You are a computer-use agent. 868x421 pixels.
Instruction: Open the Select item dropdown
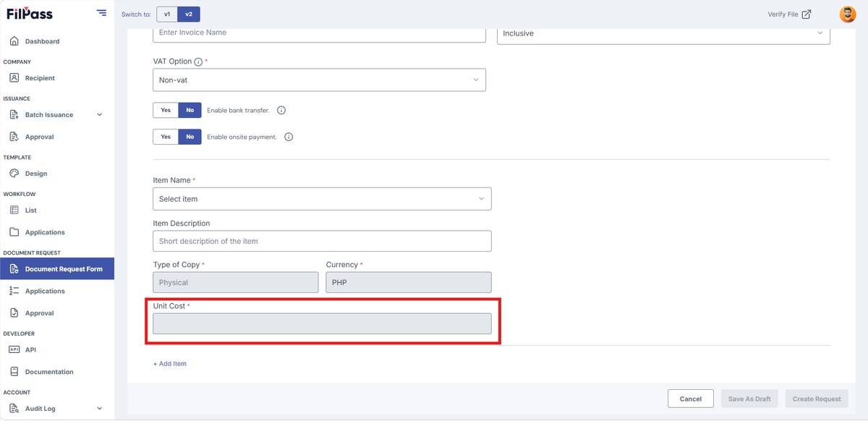click(322, 199)
